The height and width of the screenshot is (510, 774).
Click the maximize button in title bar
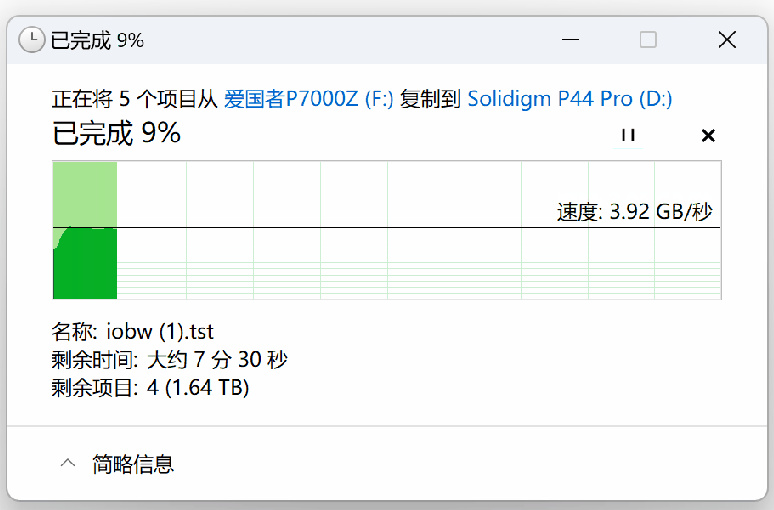point(648,40)
